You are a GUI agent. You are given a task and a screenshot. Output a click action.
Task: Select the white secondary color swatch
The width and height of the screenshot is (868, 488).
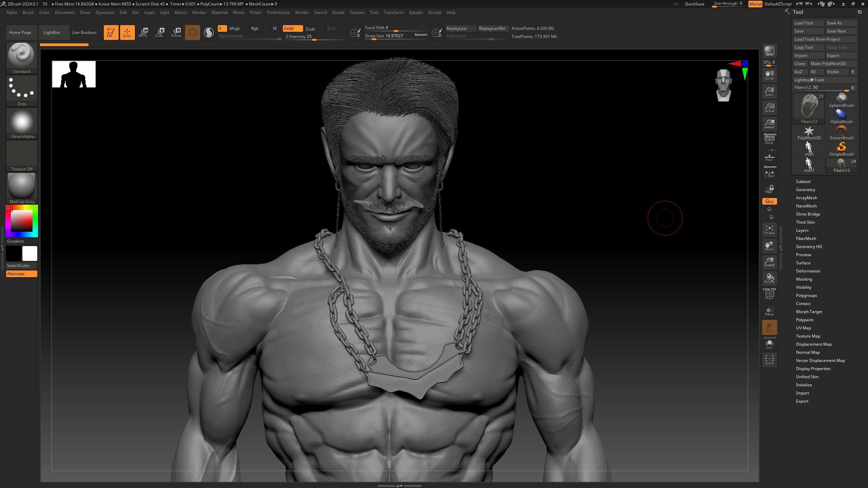tap(30, 253)
